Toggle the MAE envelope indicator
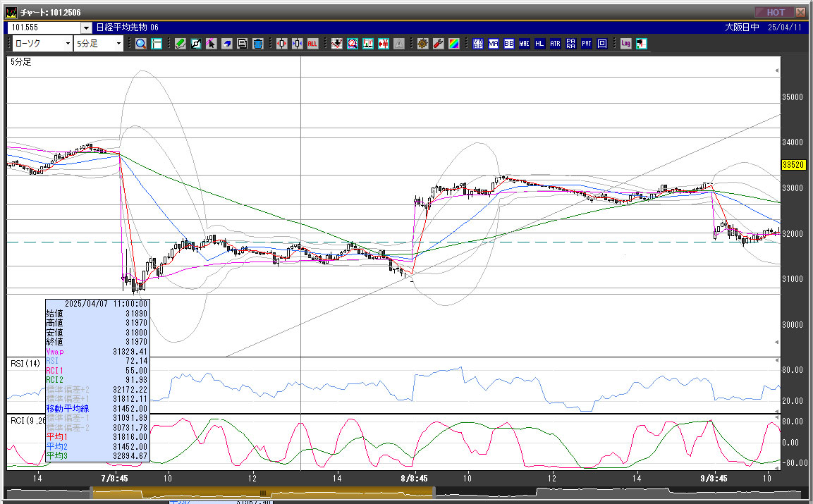Screen dimensions: 813x504 click(524, 44)
